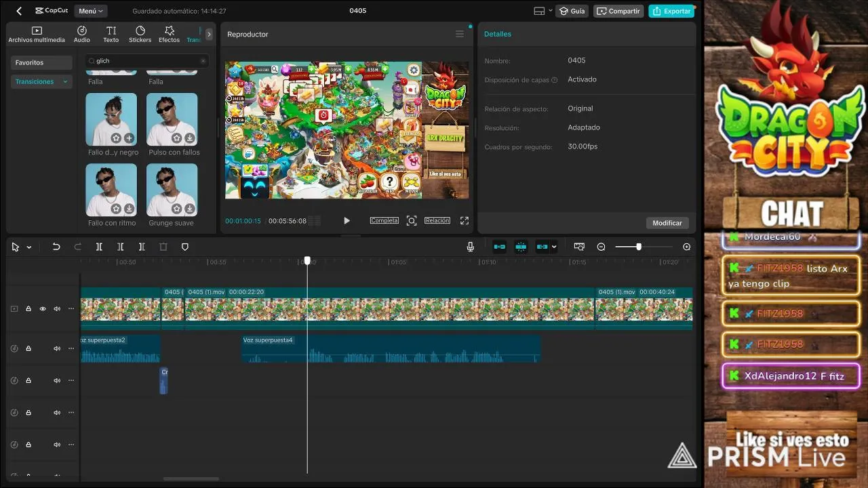Favorite the 'Fallo d...y negro' transition

[116, 138]
